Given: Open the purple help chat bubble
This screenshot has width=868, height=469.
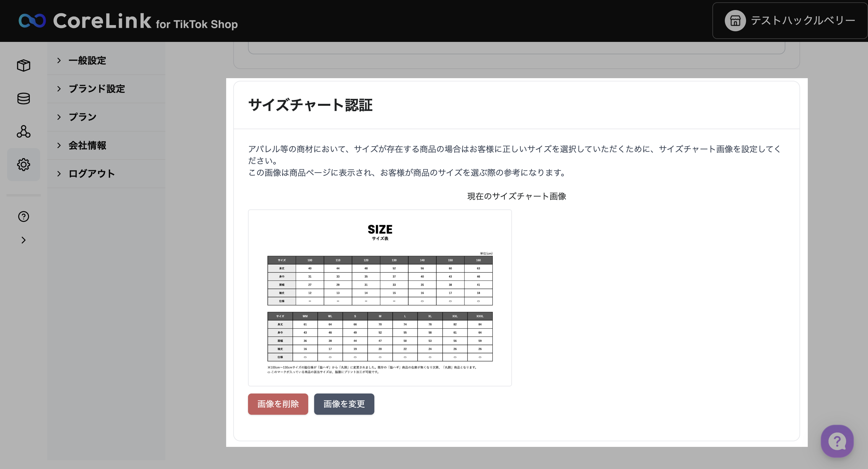Looking at the screenshot, I should pos(837,441).
